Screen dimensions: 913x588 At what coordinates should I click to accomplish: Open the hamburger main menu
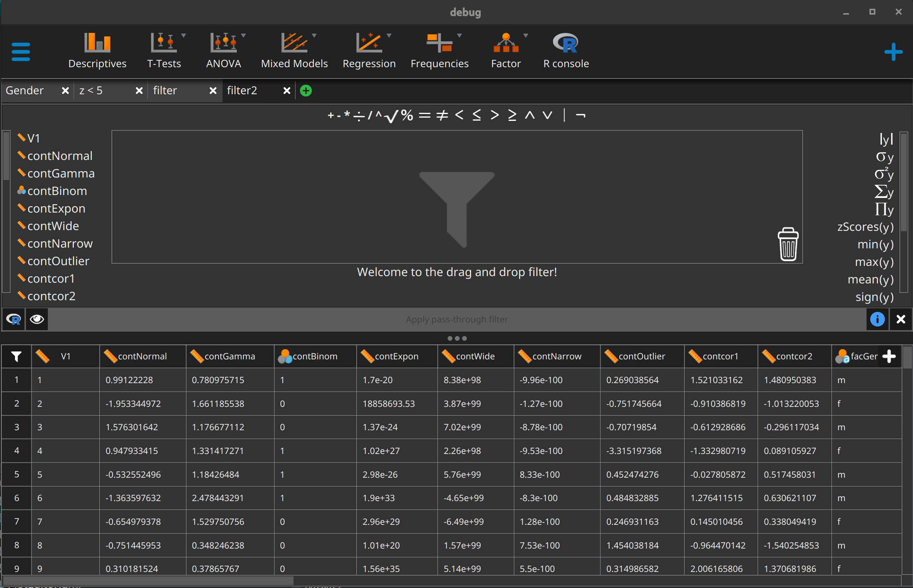[20, 51]
